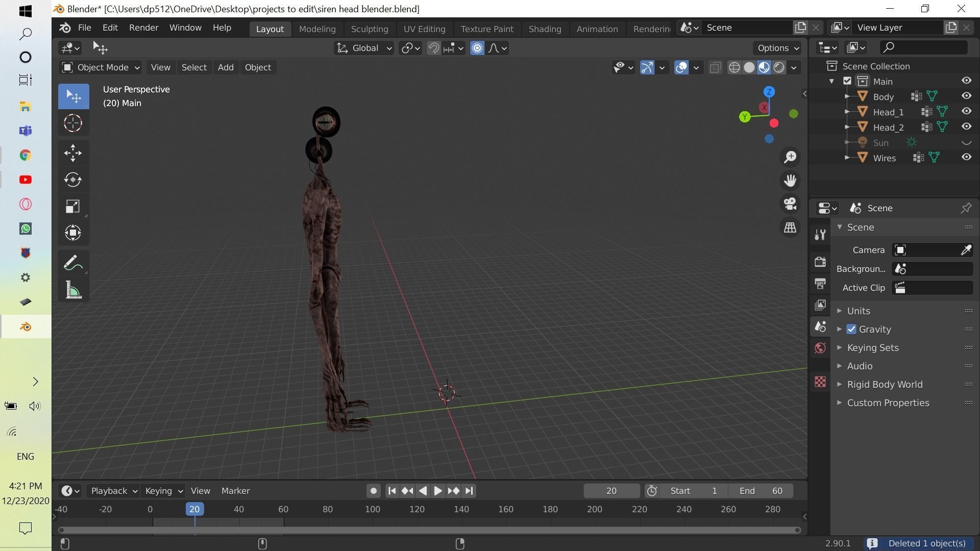The width and height of the screenshot is (980, 551).
Task: Jump to the last frame
Action: click(x=469, y=491)
